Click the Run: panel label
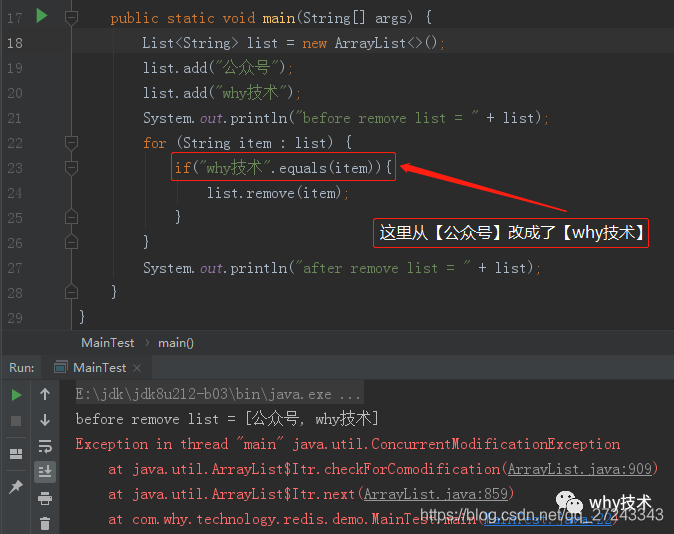 click(x=21, y=368)
